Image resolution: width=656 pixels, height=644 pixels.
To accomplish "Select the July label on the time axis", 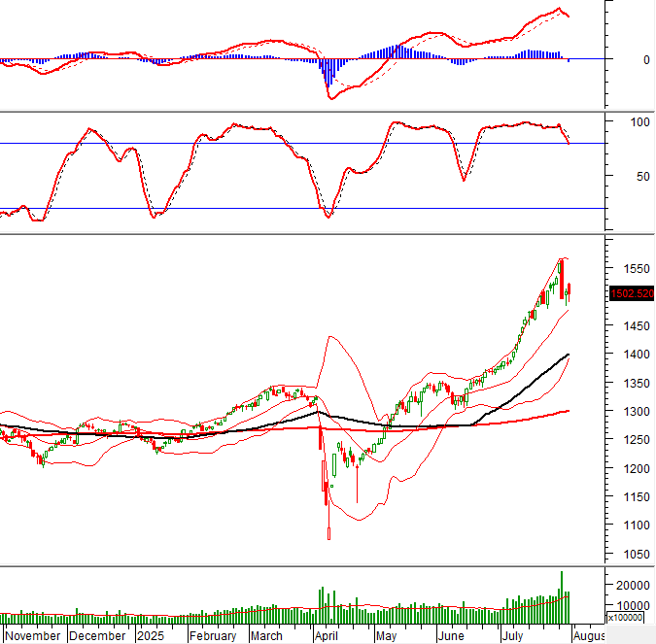I will 512,636.
